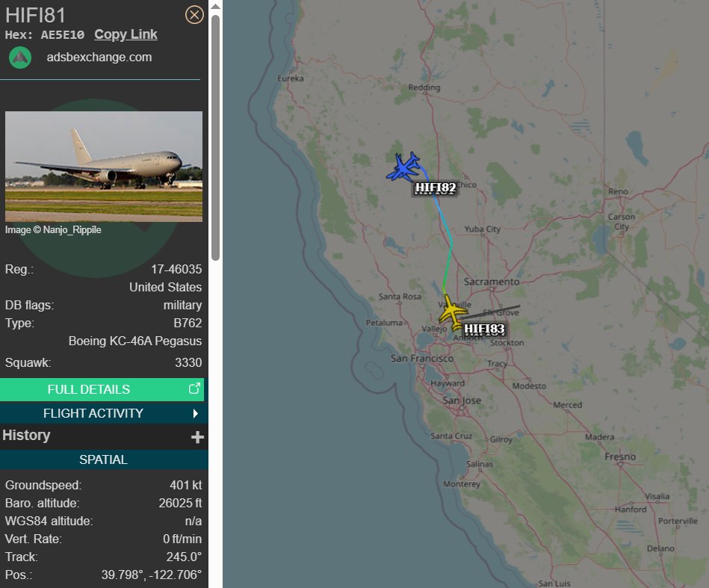Viewport: 709px width, 588px height.
Task: Click the adsbexchange.com green logo icon
Action: point(20,58)
